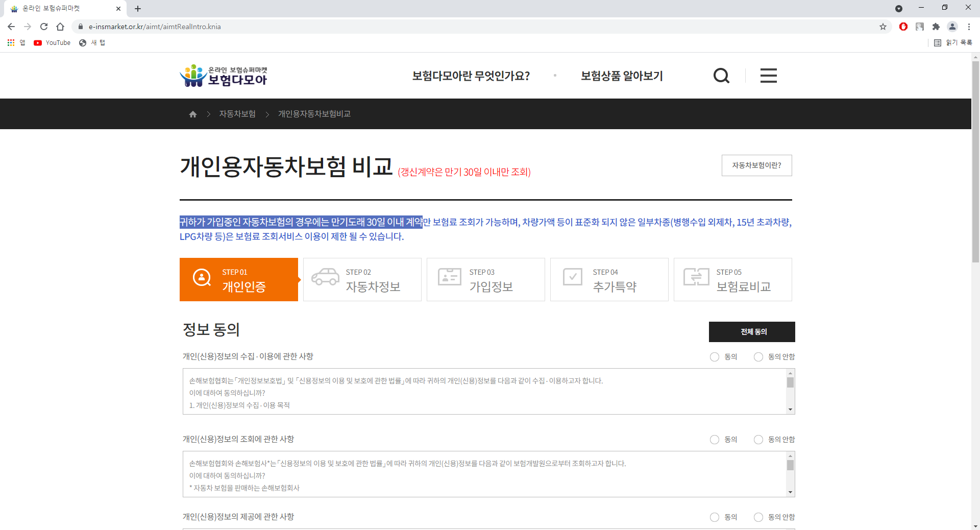Click the compare icon in STEP 05
The width and height of the screenshot is (980, 530).
point(696,277)
